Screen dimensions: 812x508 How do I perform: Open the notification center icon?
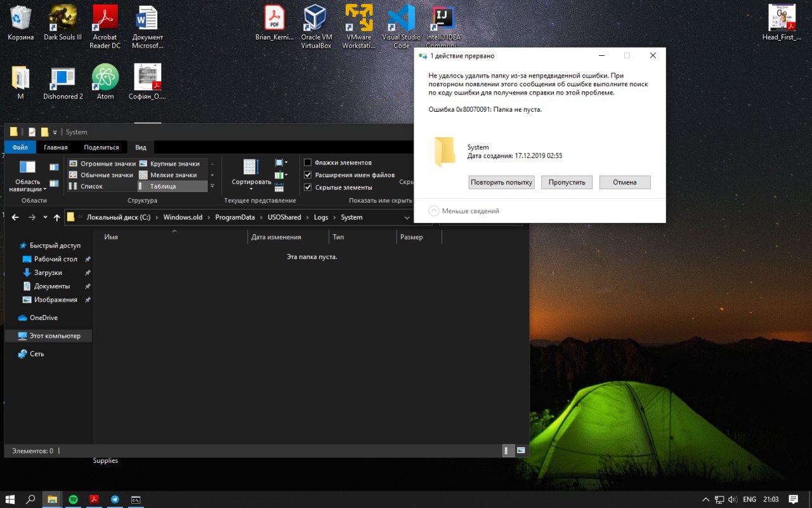coord(793,500)
